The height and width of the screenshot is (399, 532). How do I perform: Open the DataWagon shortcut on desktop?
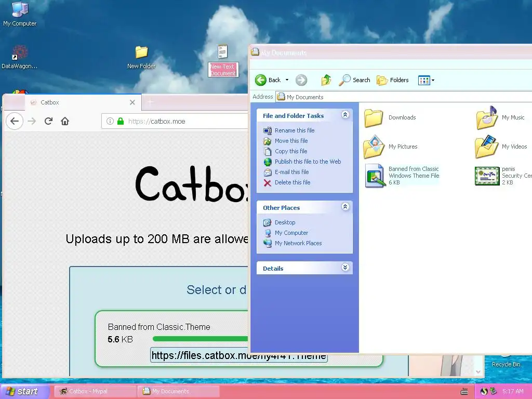pyautogui.click(x=19, y=57)
